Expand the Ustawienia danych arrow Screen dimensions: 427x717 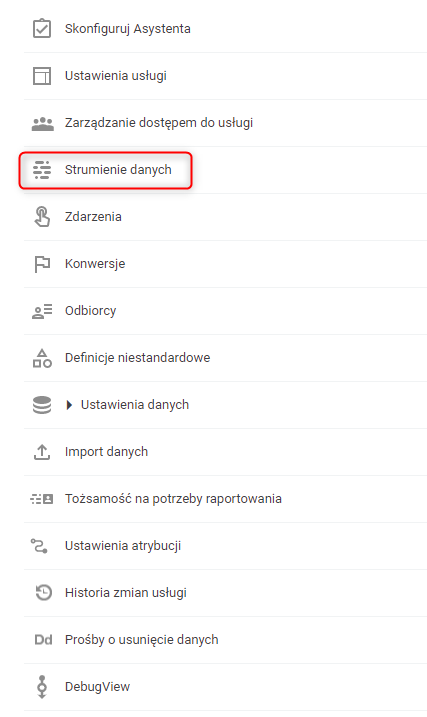tap(69, 405)
